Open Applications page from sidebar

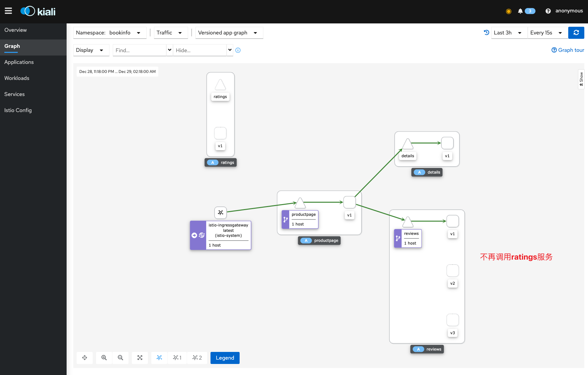click(33, 62)
